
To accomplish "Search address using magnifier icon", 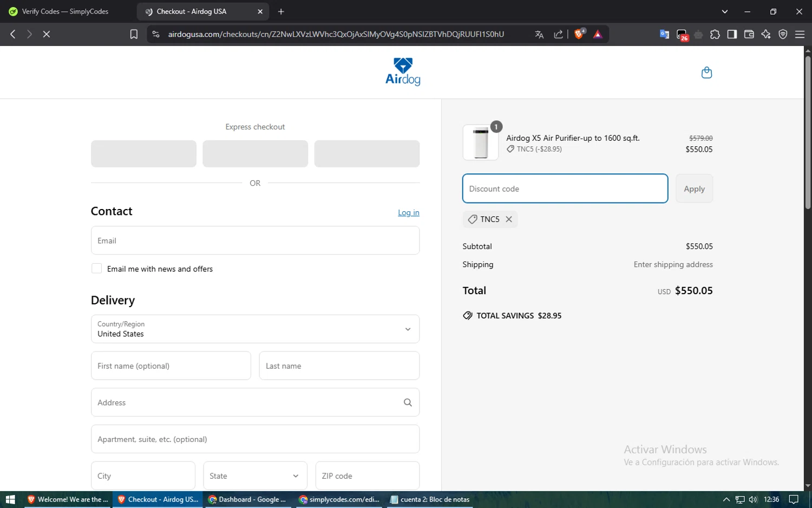I will pyautogui.click(x=408, y=402).
